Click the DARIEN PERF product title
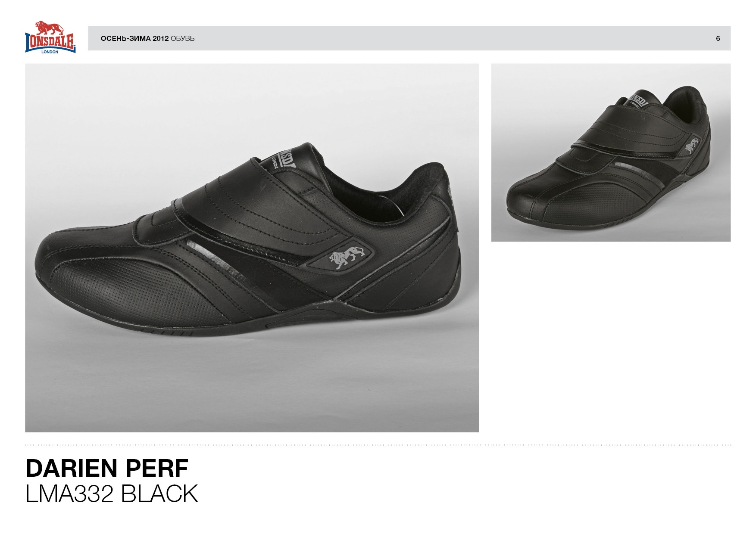Image resolution: width=756 pixels, height=534 pixels. 107,468
